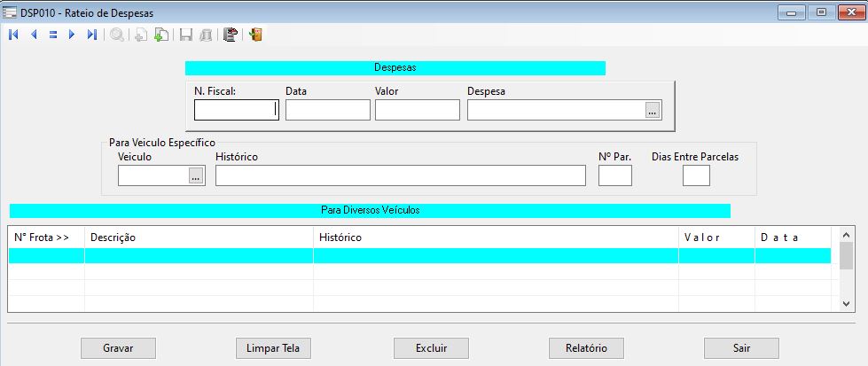Click the duplicate record icon with green plus
868x366 pixels.
160,35
